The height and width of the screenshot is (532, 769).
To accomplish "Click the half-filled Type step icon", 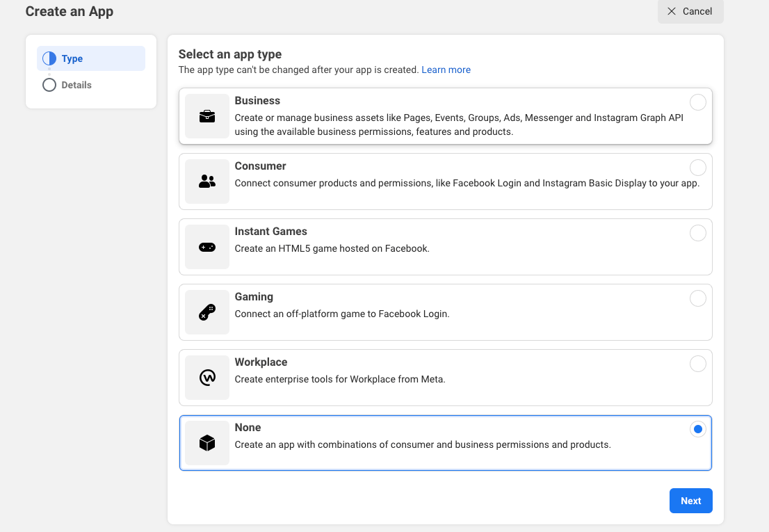I will (49, 58).
